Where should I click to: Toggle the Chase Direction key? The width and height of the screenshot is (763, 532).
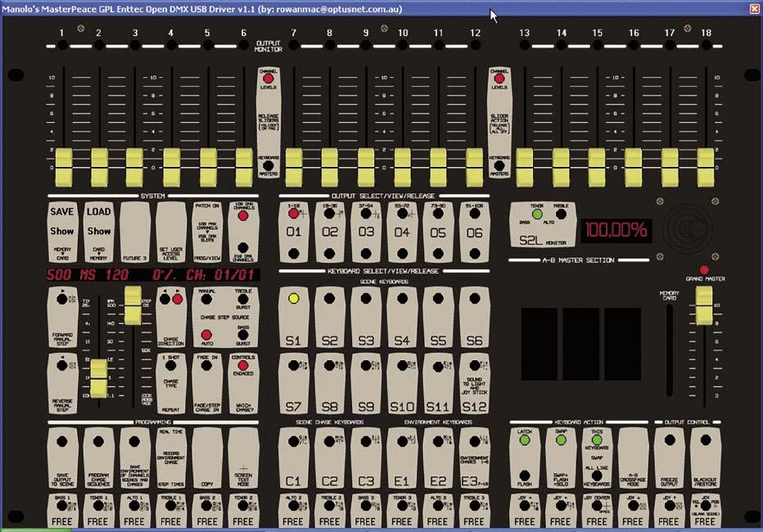[x=171, y=317]
